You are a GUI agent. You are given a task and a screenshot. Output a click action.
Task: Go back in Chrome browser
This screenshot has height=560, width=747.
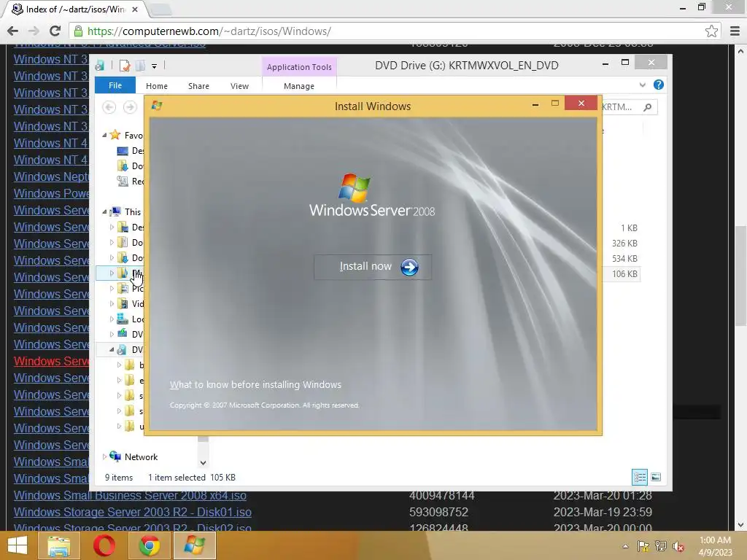click(13, 31)
